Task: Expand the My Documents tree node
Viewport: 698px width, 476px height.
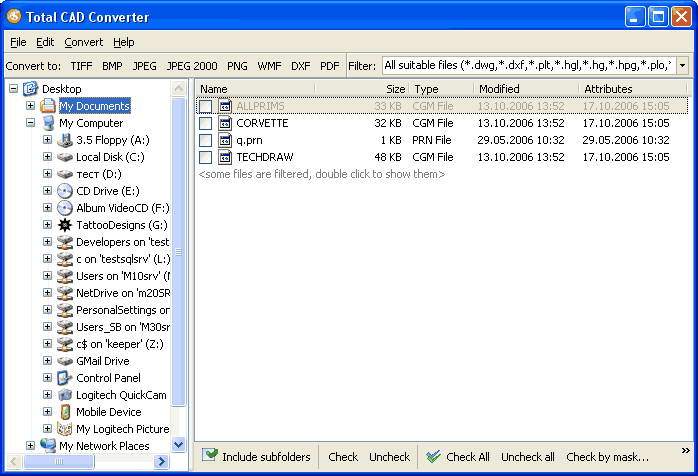Action: pos(30,106)
